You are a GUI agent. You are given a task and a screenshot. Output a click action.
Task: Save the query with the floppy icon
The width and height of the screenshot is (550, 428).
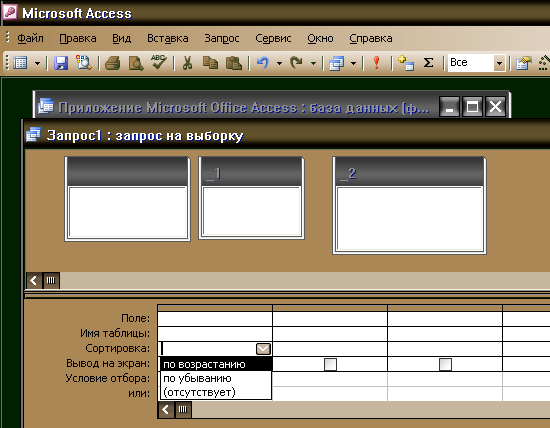coord(61,63)
